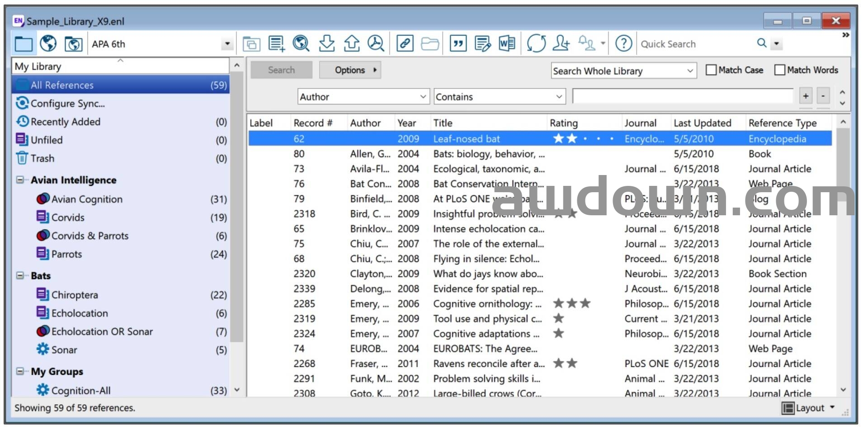Screen dimensions: 868x431
Task: Open the Layout menu button
Action: click(809, 408)
